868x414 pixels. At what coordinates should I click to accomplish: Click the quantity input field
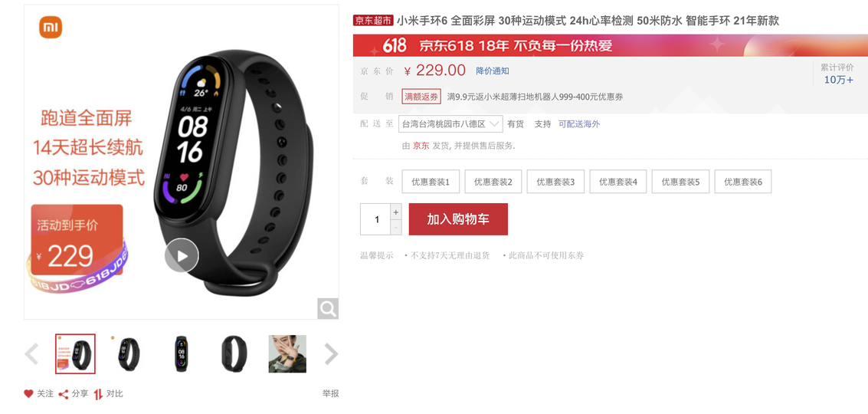375,219
